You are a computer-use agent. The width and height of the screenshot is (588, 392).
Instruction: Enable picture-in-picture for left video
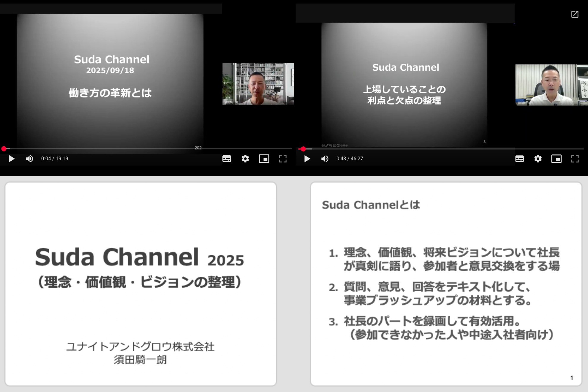coord(264,159)
